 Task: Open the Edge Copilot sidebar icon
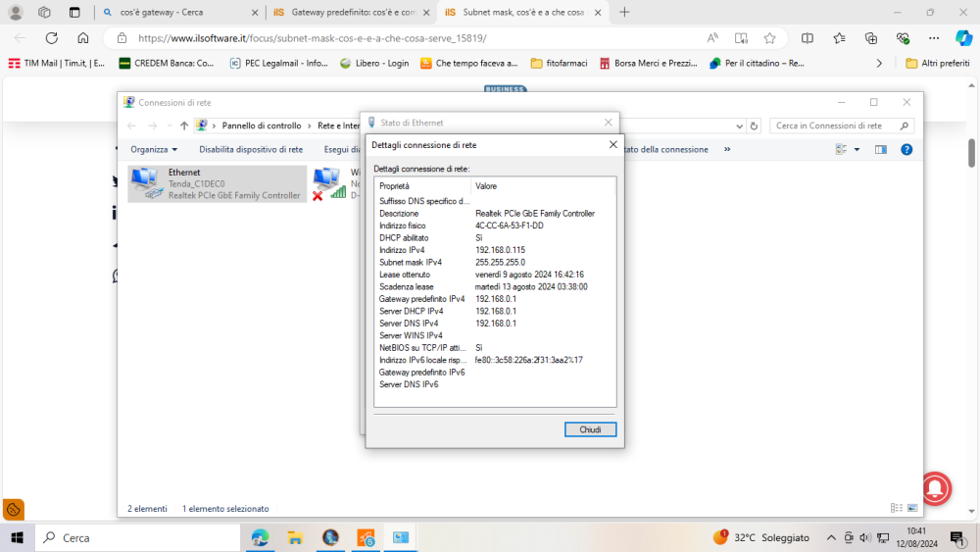pos(963,38)
